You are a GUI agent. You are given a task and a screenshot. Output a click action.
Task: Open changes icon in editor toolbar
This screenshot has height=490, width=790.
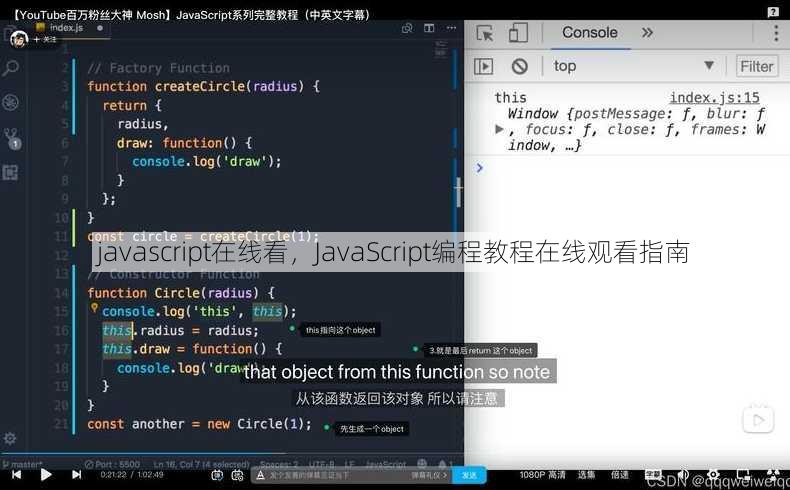(x=407, y=28)
